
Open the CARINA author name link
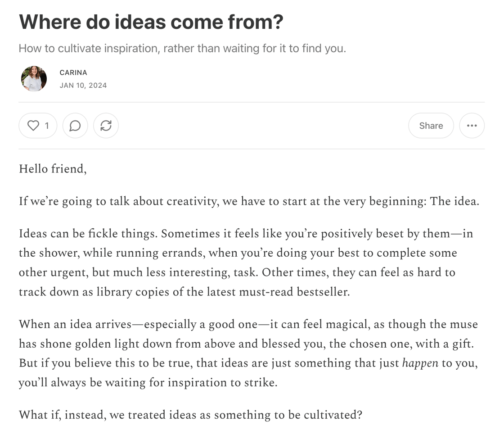pyautogui.click(x=73, y=72)
